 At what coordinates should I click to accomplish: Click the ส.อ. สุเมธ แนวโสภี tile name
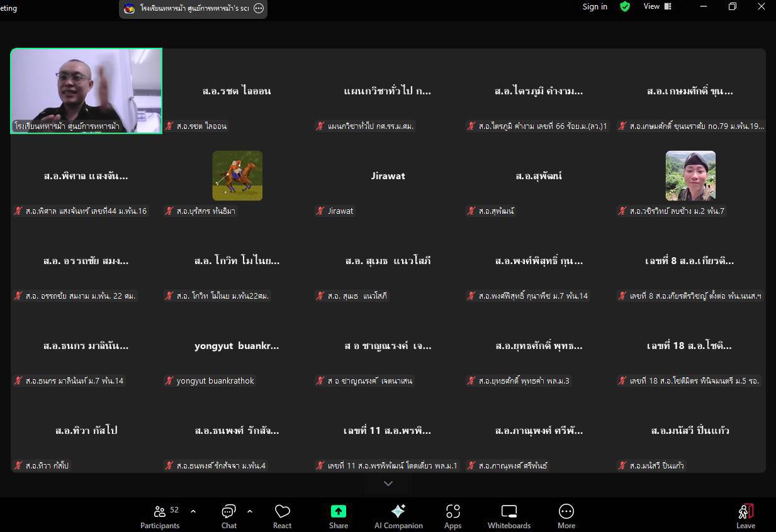tap(388, 261)
